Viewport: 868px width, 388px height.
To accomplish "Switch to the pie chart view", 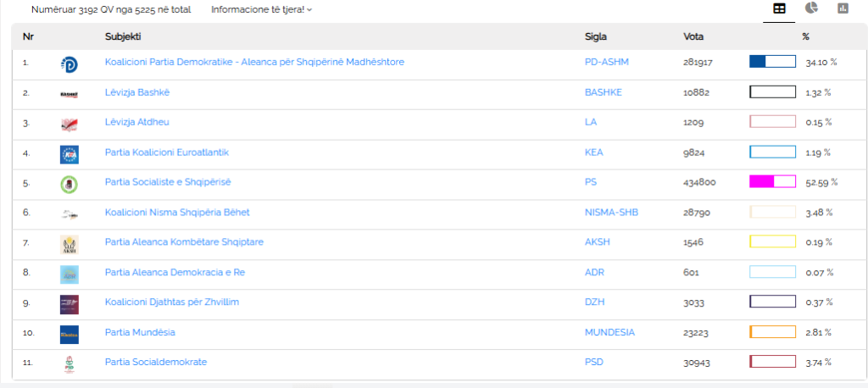I will click(x=811, y=8).
